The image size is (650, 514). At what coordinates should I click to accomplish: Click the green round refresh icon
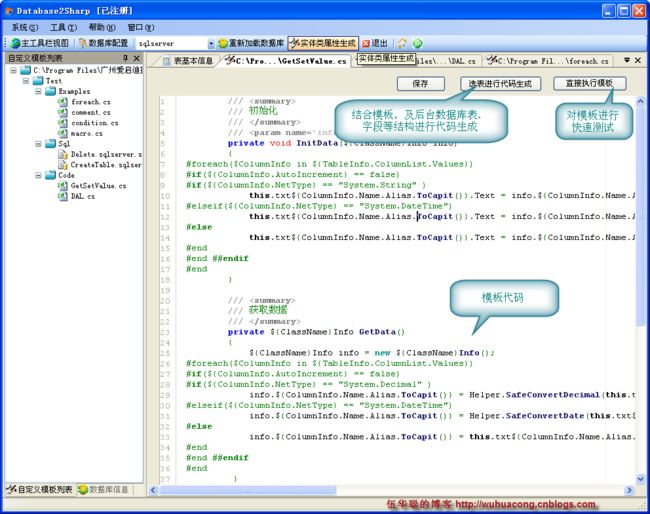point(417,43)
